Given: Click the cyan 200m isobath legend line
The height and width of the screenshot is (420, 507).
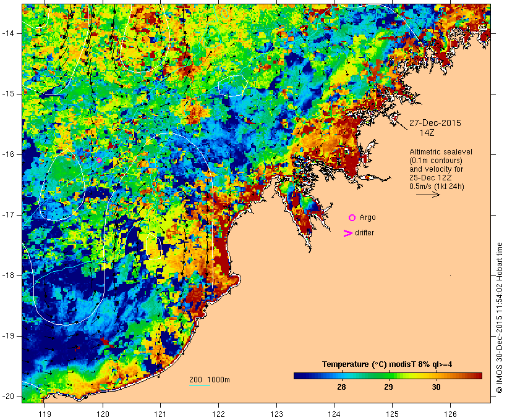Looking at the screenshot, I should (200, 385).
